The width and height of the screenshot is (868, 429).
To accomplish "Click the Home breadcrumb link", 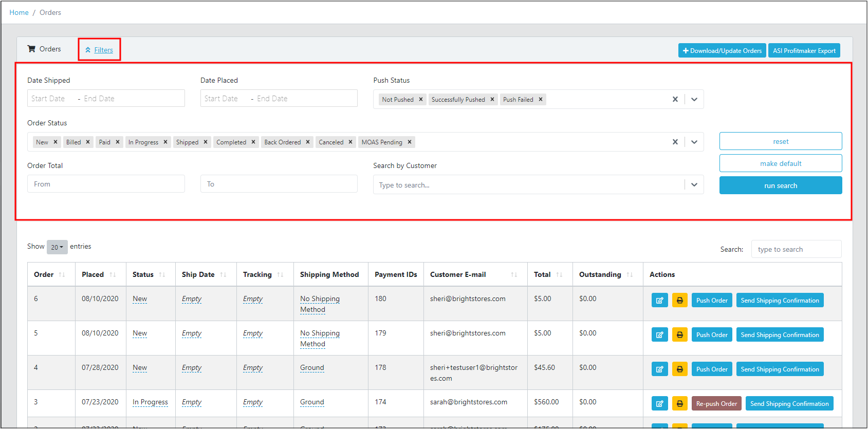I will point(19,12).
